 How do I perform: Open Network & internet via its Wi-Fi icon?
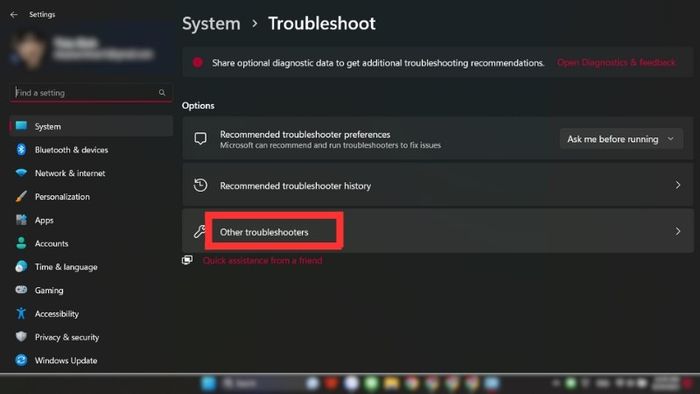click(x=21, y=173)
